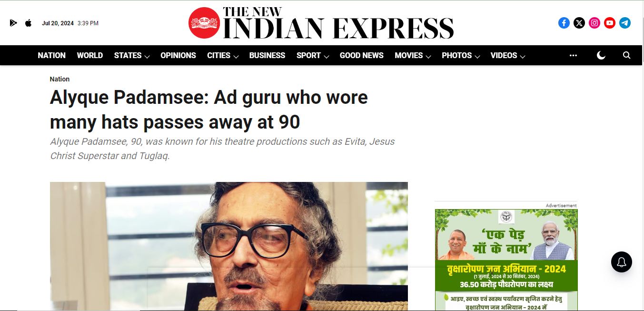644x311 pixels.
Task: Expand the Cities dropdown menu
Action: coord(223,55)
